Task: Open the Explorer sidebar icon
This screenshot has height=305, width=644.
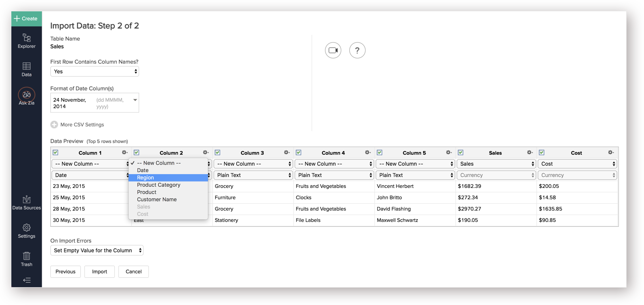Action: click(26, 41)
